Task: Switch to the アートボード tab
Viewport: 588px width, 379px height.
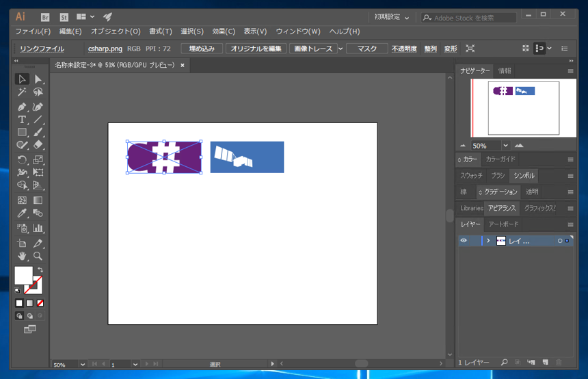Action: click(503, 224)
